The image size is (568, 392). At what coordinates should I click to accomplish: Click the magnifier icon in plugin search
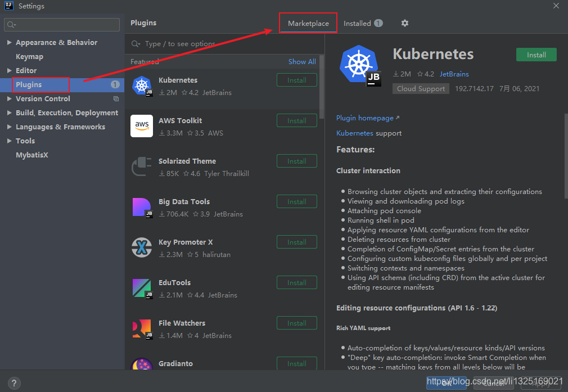tap(136, 44)
